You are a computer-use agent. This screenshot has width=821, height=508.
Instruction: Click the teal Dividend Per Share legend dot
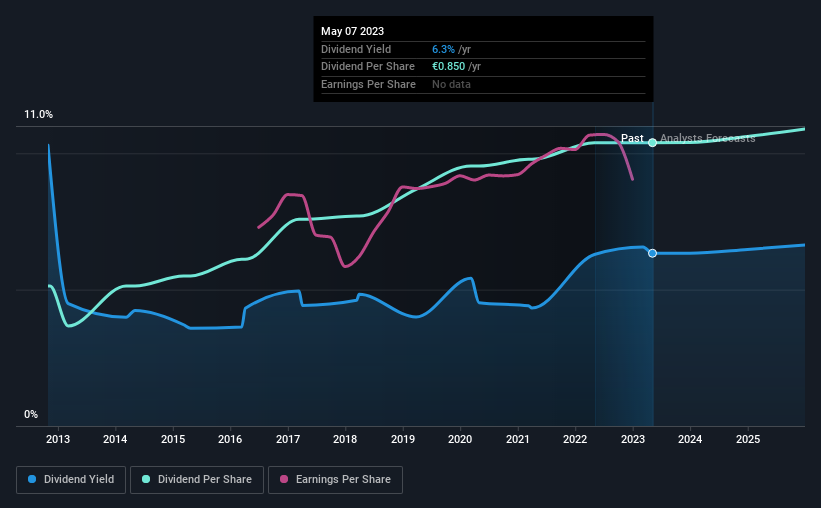(x=146, y=479)
